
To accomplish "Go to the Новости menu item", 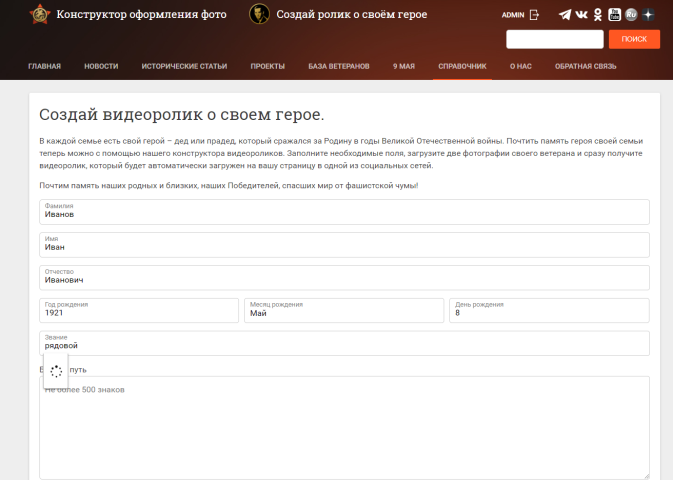I will (x=101, y=66).
